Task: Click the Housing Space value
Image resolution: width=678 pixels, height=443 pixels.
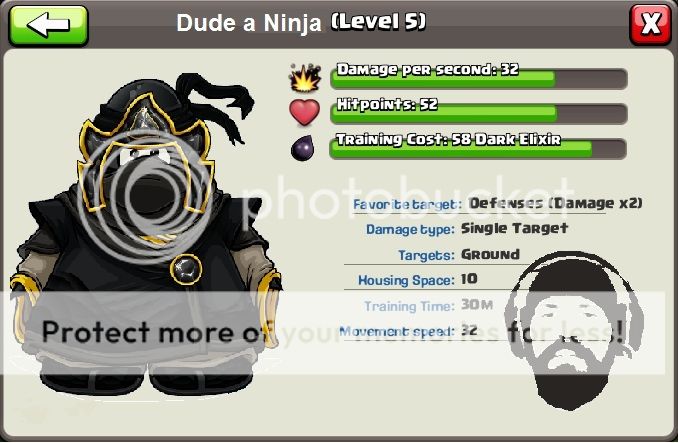Action: 469,279
